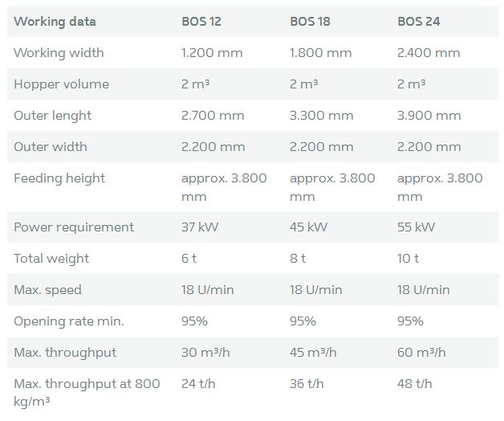504x421 pixels.
Task: Click the BOS 24 column header
Action: 418,22
